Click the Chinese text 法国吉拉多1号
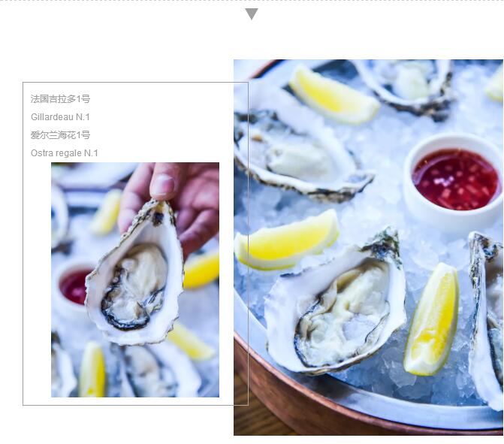This screenshot has height=444, width=504. (60, 99)
